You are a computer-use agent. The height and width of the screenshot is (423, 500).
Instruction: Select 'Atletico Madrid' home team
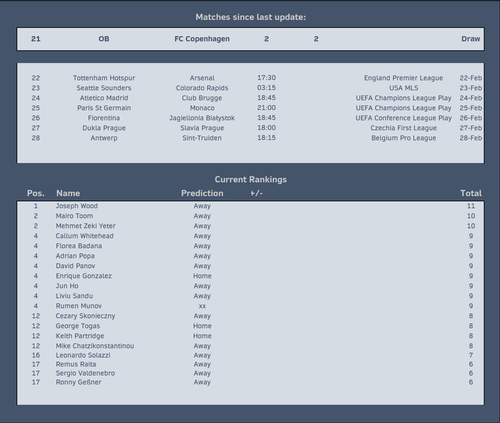click(x=104, y=98)
